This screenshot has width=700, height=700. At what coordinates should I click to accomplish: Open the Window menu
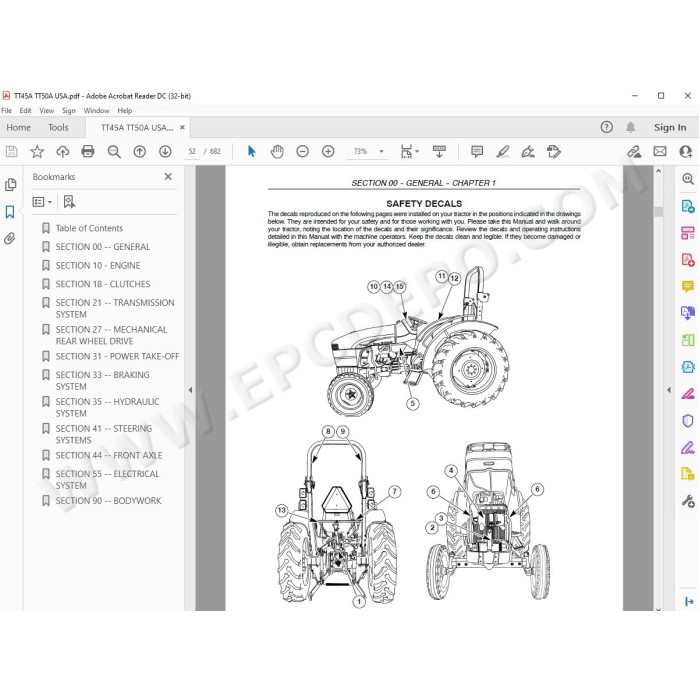coord(96,111)
